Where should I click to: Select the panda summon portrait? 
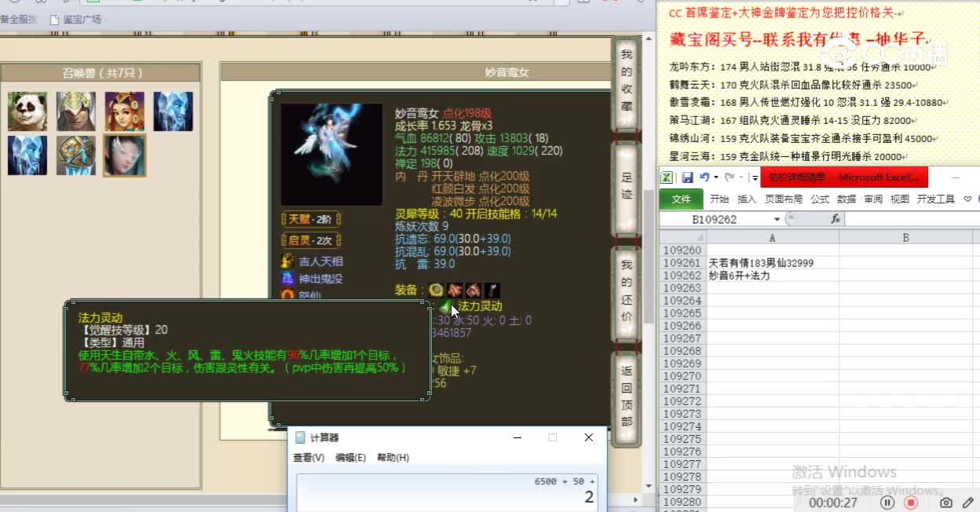pyautogui.click(x=27, y=112)
